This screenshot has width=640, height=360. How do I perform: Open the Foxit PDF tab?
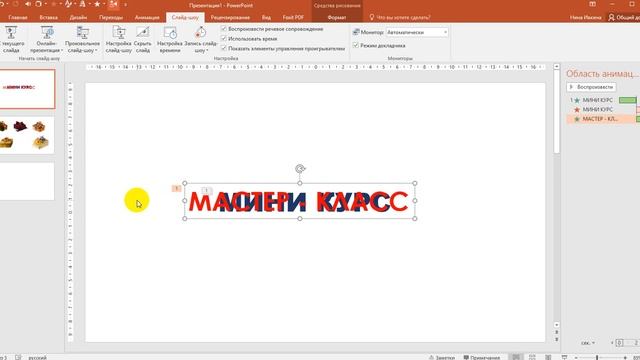(x=293, y=17)
